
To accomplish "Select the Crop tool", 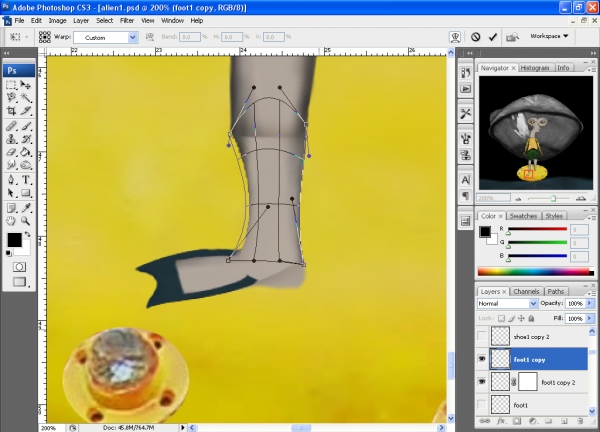I will coord(11,111).
